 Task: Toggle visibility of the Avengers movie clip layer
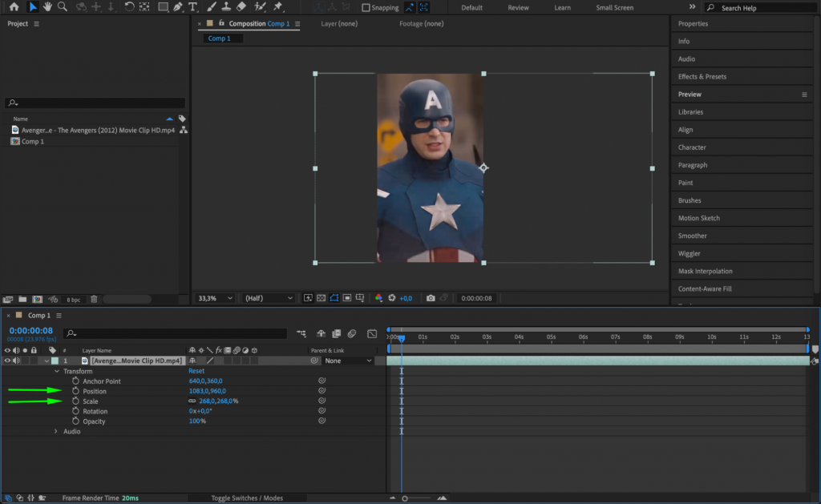click(7, 361)
